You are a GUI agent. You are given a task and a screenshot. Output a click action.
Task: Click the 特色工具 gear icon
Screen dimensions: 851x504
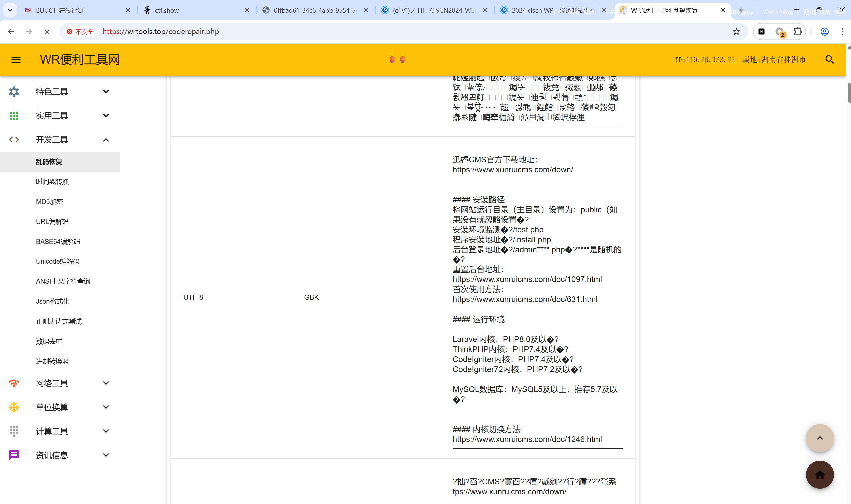pyautogui.click(x=14, y=91)
